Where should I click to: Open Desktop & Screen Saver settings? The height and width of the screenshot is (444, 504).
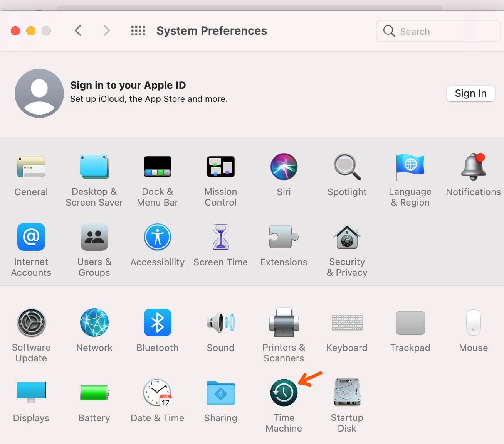tap(94, 167)
